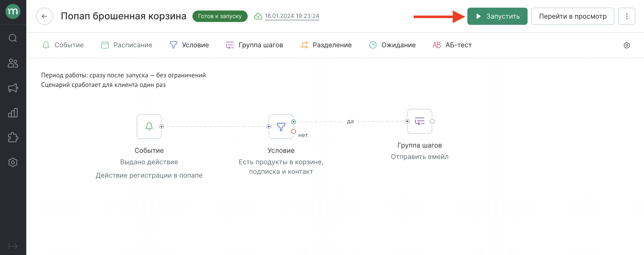Open canvas settings gear at toolbar right

[627, 45]
